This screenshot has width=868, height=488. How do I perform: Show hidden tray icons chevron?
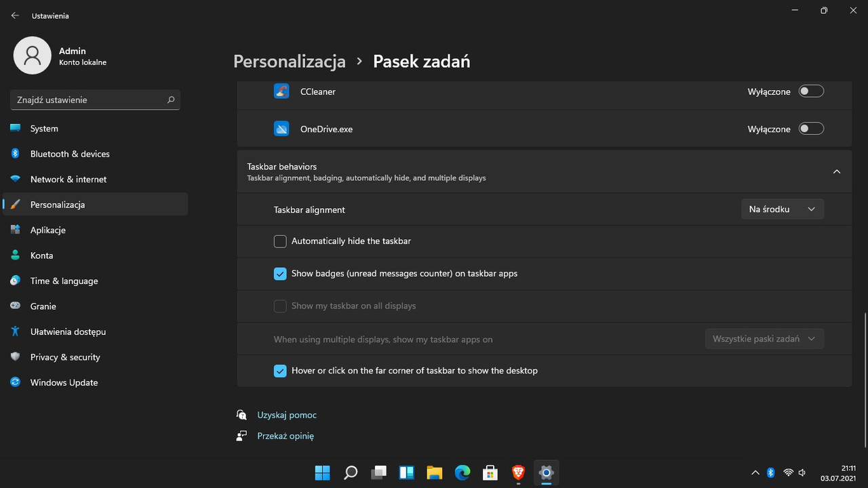(x=755, y=472)
